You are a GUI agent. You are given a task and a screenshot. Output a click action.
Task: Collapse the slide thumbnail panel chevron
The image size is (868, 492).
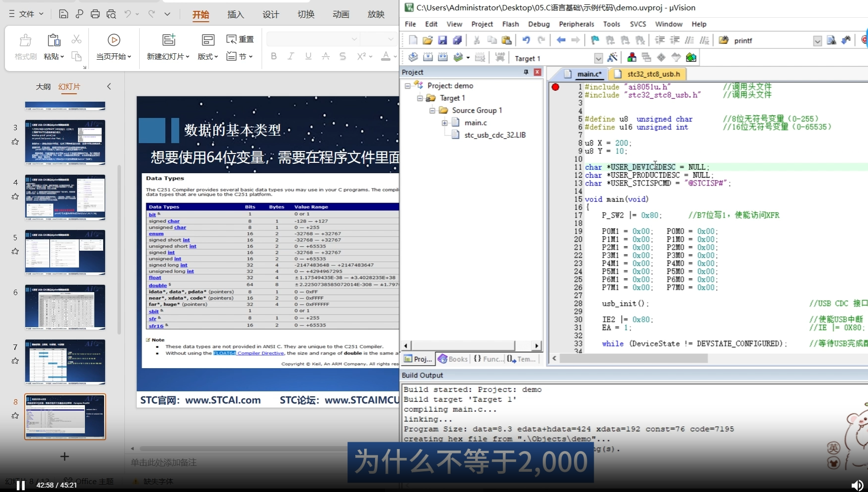coord(109,86)
